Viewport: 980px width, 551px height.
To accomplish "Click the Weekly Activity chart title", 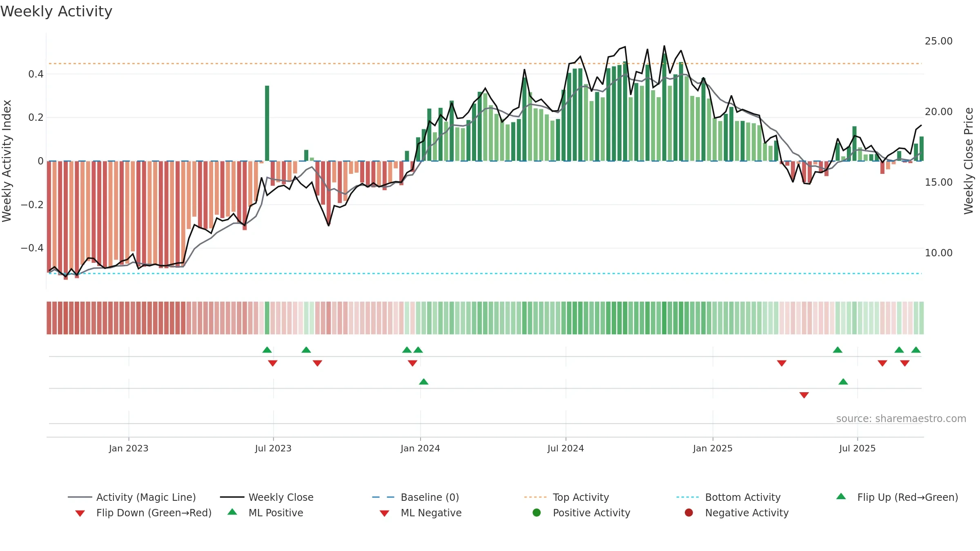I will tap(56, 11).
